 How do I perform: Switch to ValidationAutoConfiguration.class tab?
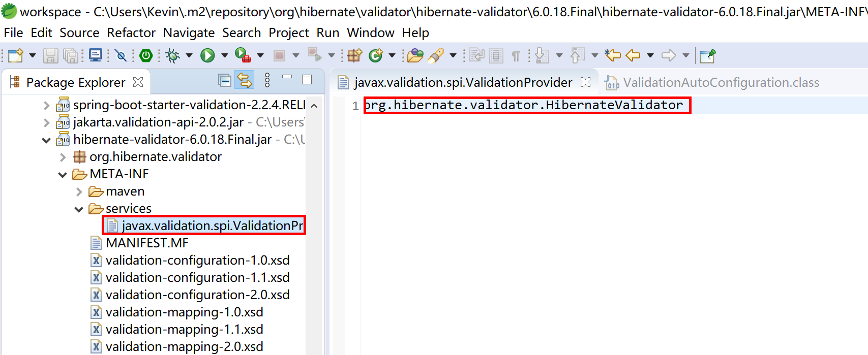click(x=721, y=82)
